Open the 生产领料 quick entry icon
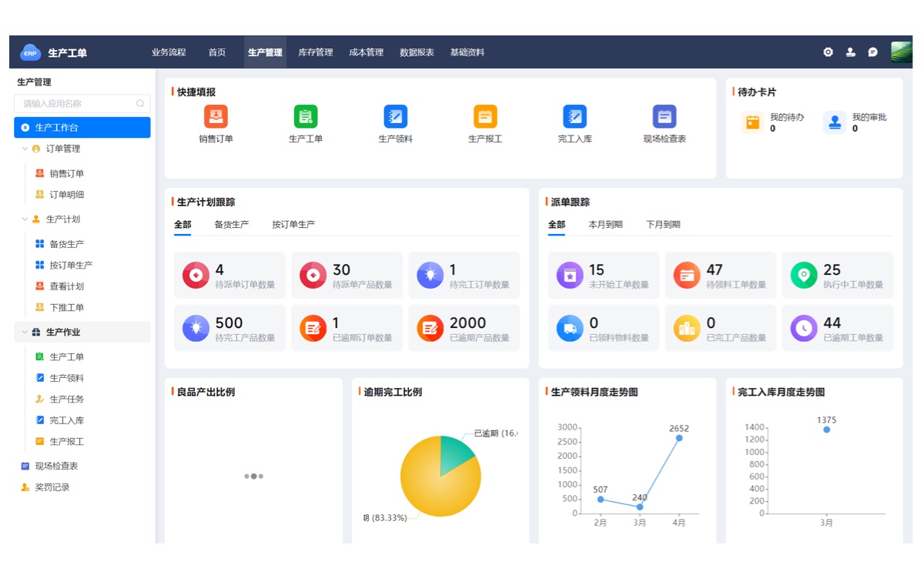 click(395, 117)
